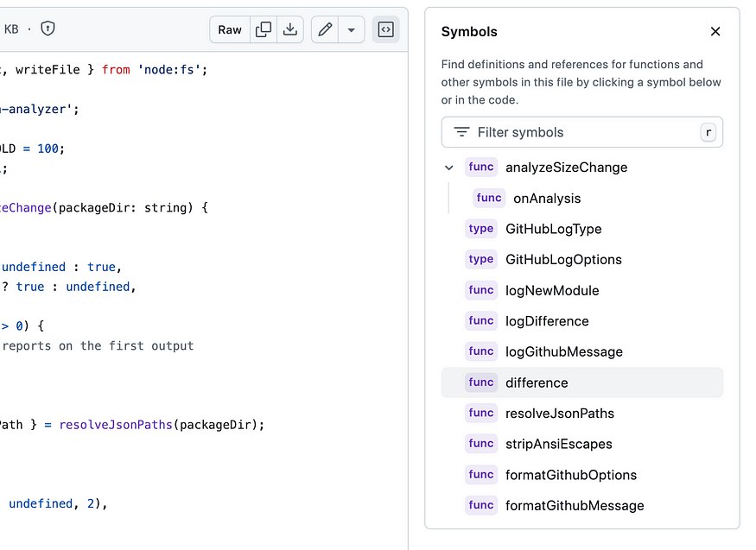Download raw file icon
The image size is (756, 550).
pyautogui.click(x=289, y=29)
